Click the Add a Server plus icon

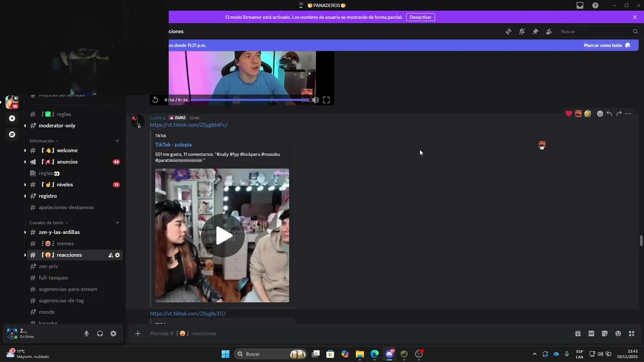[12, 119]
